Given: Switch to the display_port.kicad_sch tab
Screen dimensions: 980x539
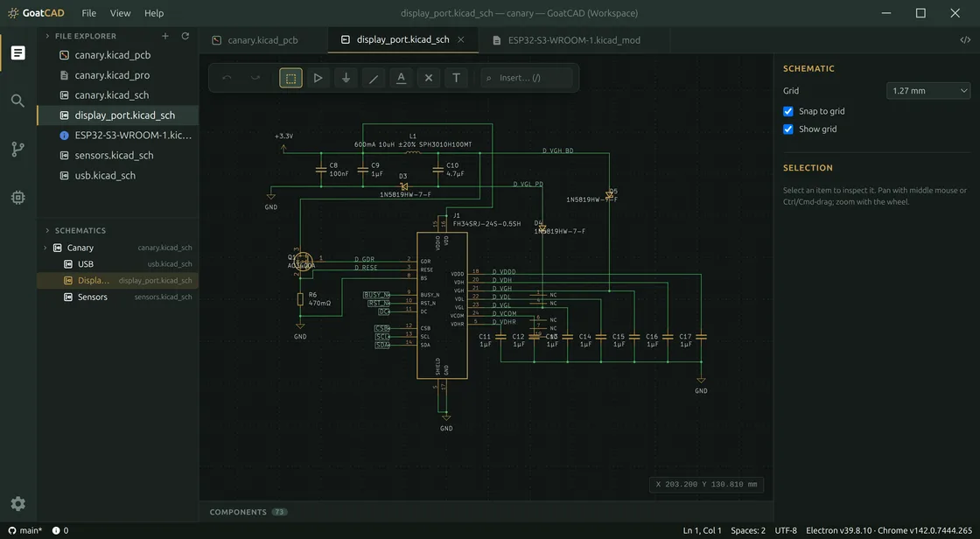Looking at the screenshot, I should [x=402, y=39].
